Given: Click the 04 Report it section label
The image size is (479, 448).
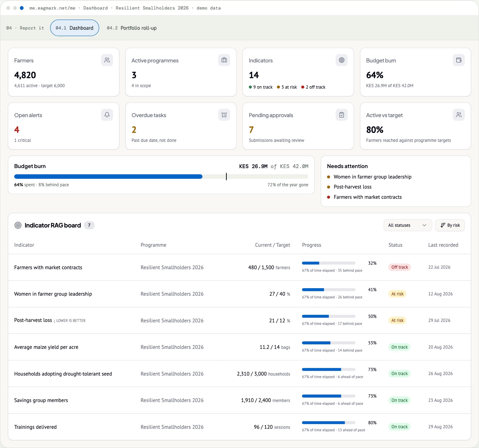Looking at the screenshot, I should [25, 28].
